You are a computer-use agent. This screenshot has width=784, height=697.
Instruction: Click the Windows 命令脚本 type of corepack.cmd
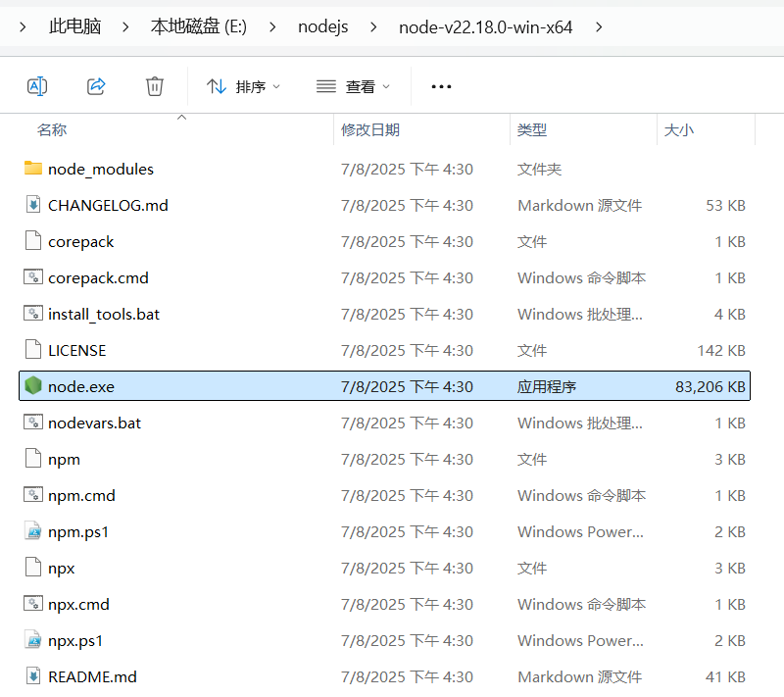click(x=581, y=277)
